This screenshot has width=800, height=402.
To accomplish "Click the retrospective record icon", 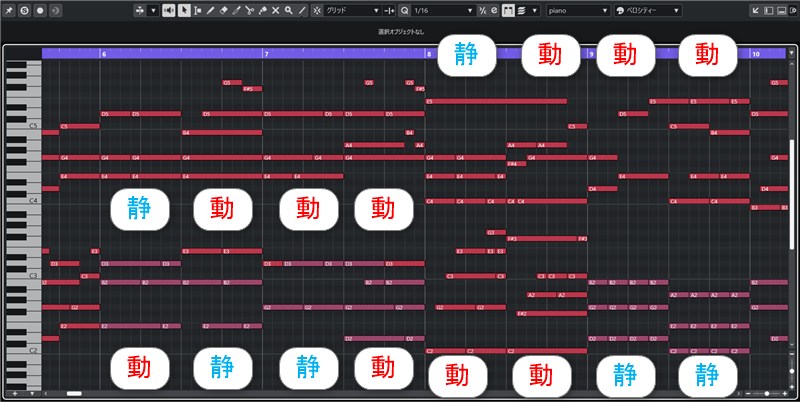I will click(x=56, y=10).
